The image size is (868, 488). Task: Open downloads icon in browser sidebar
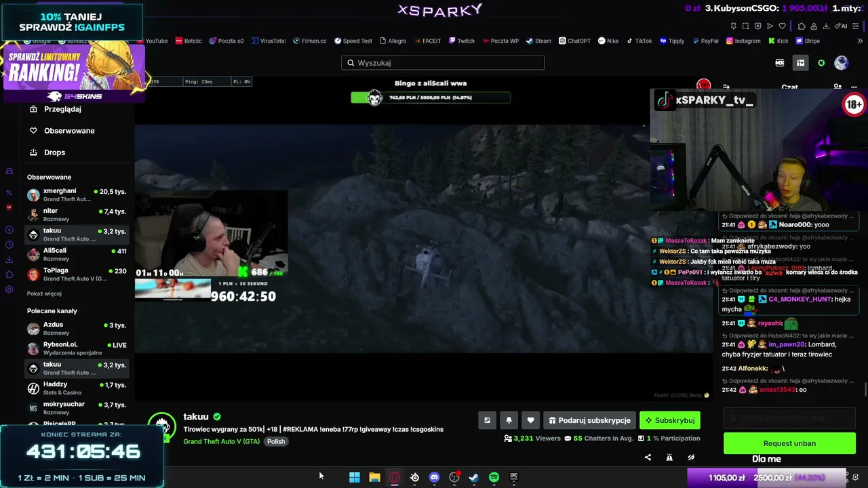(x=9, y=259)
